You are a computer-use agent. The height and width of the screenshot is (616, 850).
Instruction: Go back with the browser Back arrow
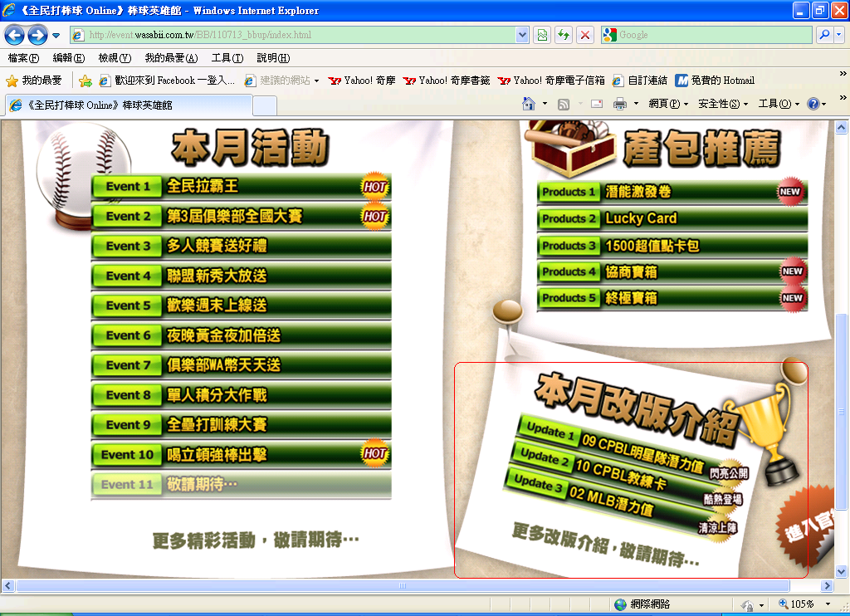coord(15,35)
